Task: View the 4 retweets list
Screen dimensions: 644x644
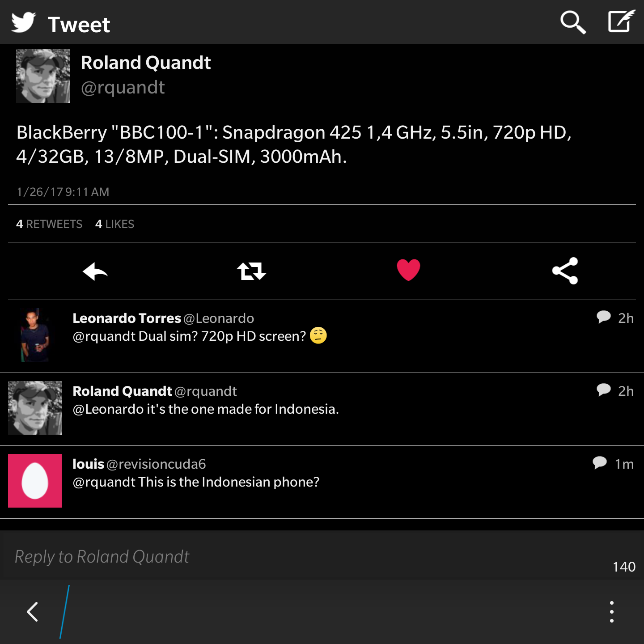Action: point(49,224)
